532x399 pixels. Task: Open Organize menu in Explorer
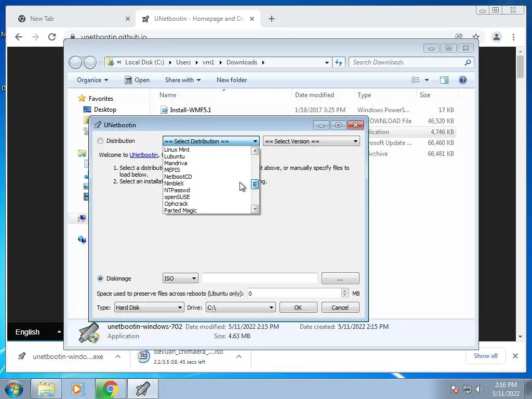pos(92,80)
